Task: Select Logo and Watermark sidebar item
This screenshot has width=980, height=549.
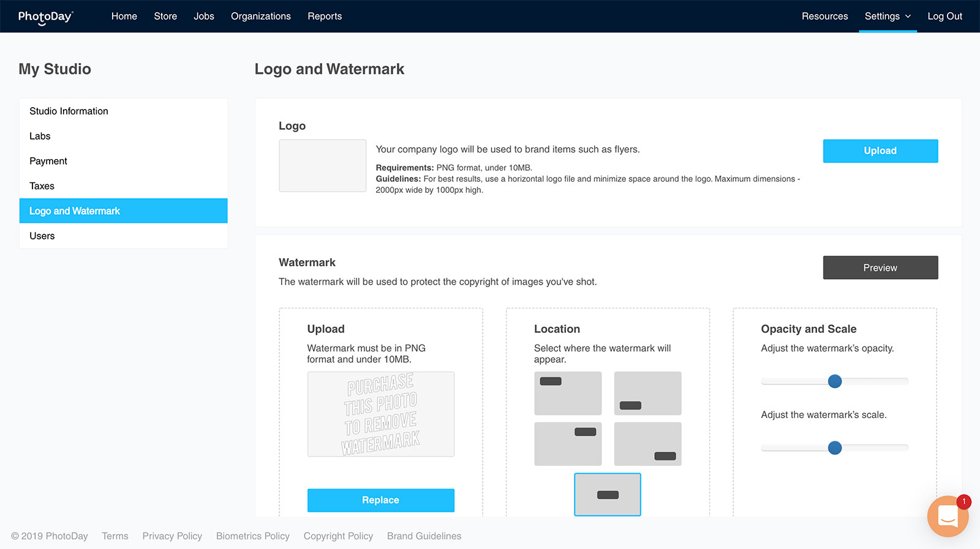Action: pyautogui.click(x=124, y=211)
